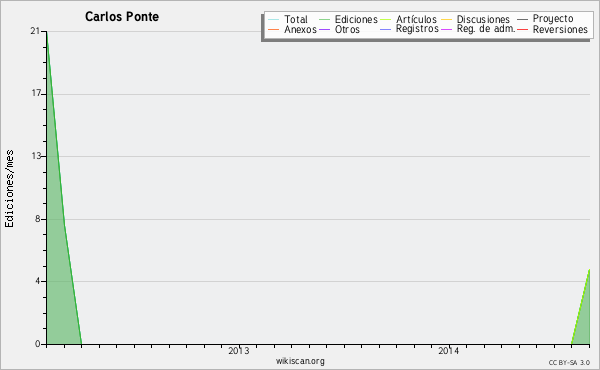Click the Anexos legend label

pos(300,29)
